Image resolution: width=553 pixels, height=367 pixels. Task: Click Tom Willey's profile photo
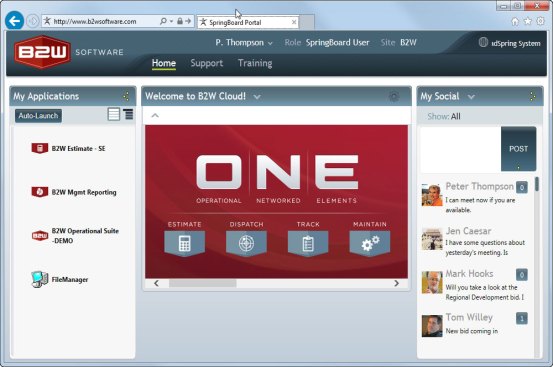click(x=432, y=326)
